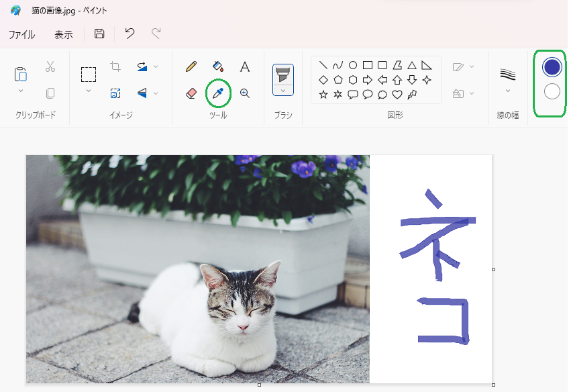
Task: Click the canvas bottom-right corner handle
Action: (x=494, y=385)
